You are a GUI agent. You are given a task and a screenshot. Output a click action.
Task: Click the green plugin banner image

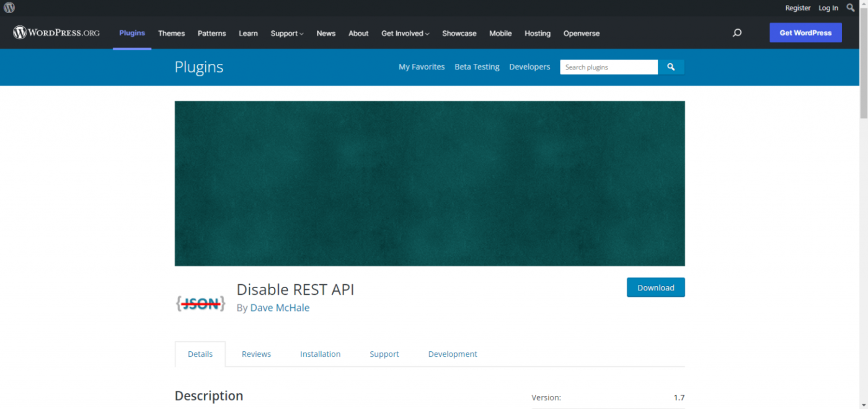430,184
